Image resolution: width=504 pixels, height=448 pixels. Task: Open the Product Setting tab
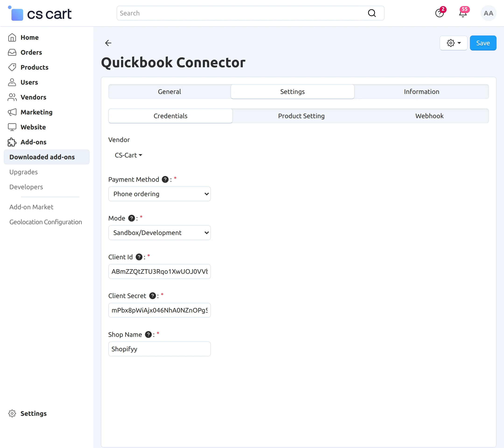click(x=301, y=116)
